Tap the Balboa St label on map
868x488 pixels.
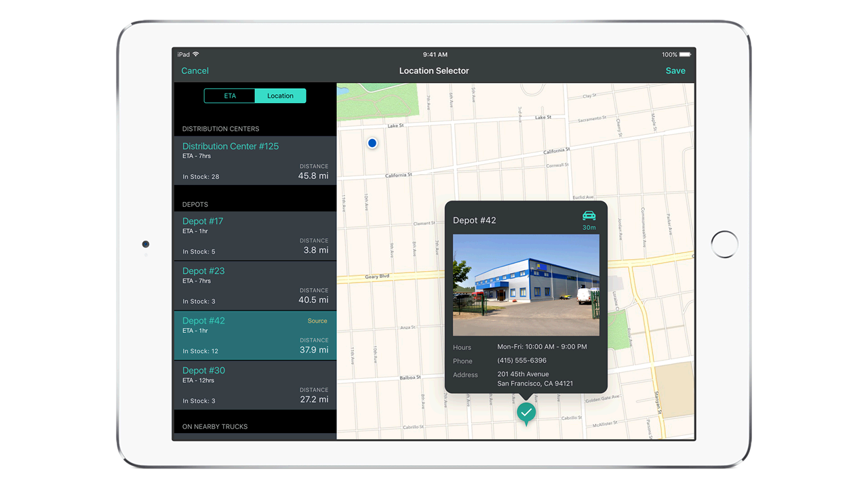point(410,378)
